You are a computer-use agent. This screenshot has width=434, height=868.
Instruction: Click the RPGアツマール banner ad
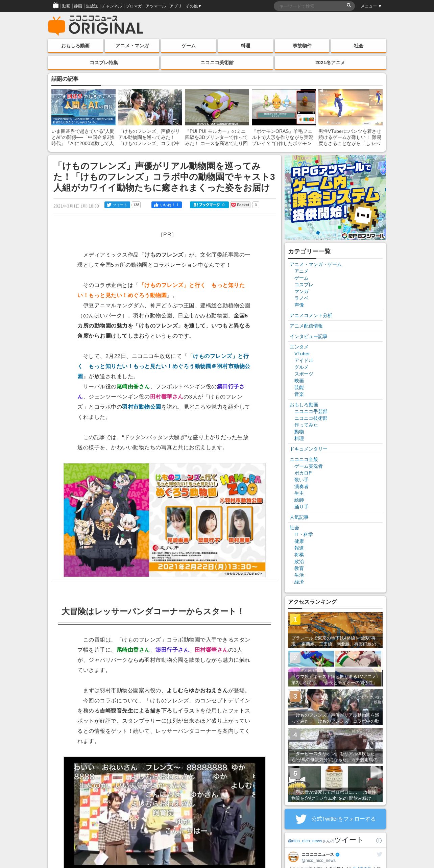335,197
